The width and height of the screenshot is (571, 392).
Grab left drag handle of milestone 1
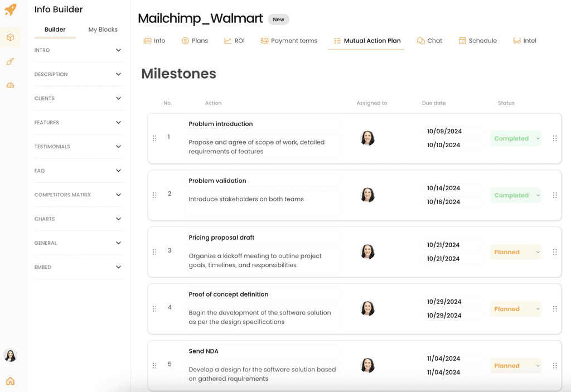pyautogui.click(x=154, y=138)
